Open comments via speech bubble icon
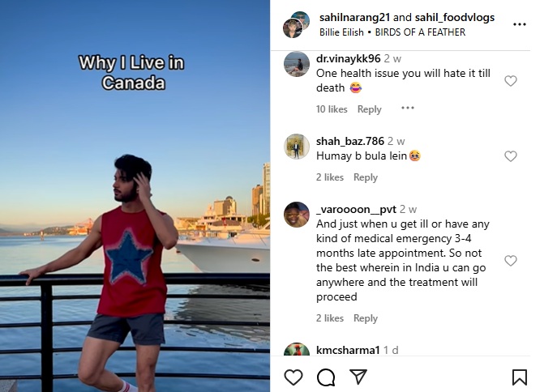 pos(326,377)
